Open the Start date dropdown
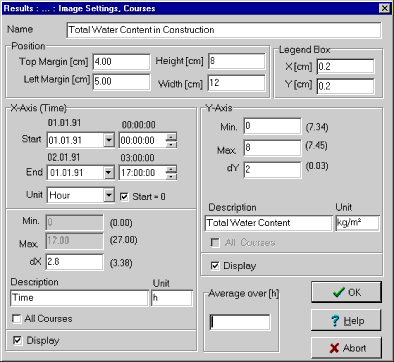394x362 pixels. (x=109, y=140)
